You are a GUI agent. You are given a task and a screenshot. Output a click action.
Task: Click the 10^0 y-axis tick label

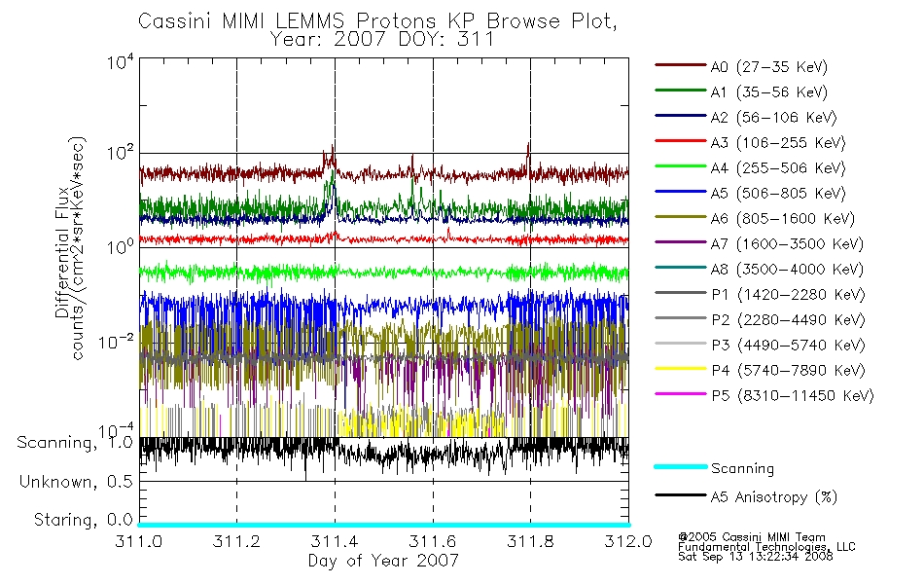[x=121, y=248]
